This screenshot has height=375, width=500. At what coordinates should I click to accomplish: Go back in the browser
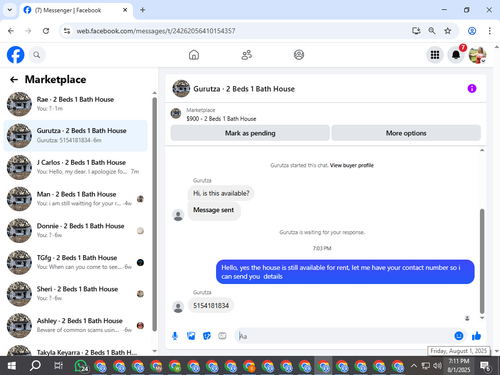pyautogui.click(x=11, y=31)
